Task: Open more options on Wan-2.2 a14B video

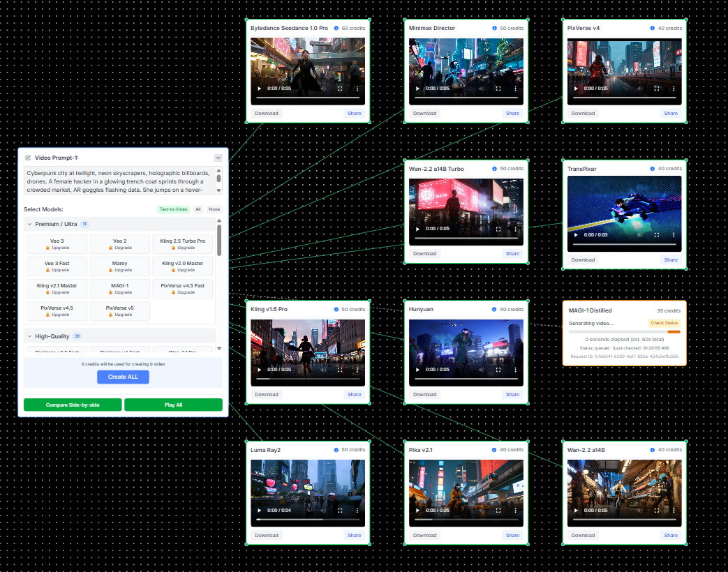Action: [674, 511]
